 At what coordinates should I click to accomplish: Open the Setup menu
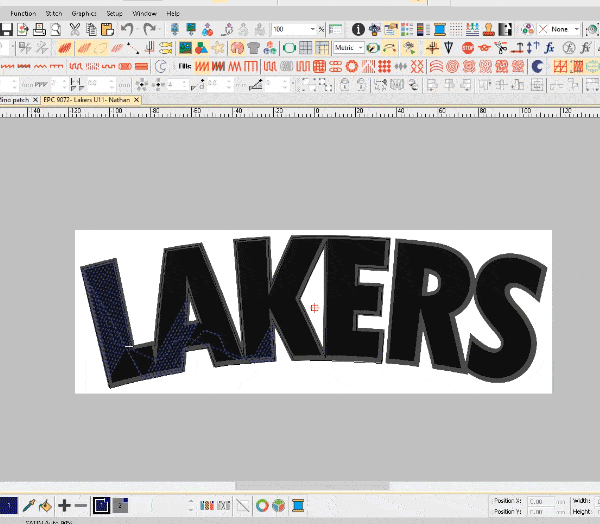pos(114,13)
